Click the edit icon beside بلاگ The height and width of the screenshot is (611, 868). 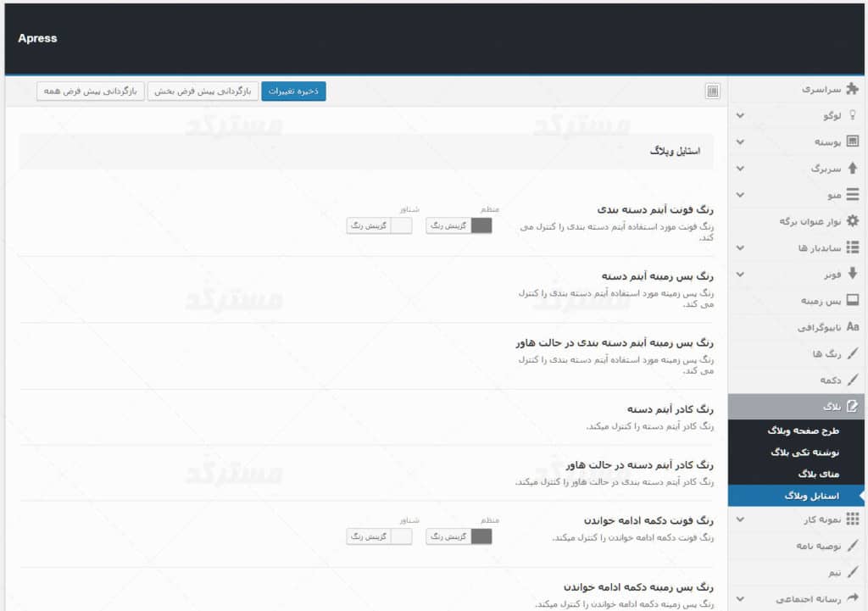click(853, 406)
